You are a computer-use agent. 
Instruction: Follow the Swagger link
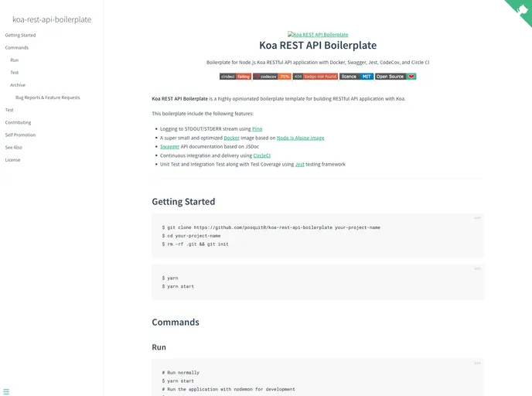pos(169,147)
